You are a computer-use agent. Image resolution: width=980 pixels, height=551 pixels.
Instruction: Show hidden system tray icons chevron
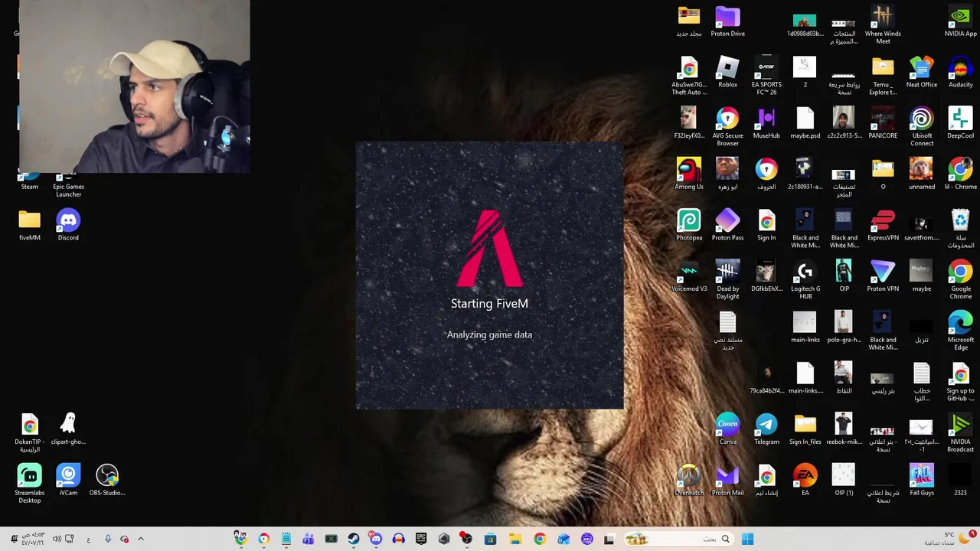coord(140,539)
